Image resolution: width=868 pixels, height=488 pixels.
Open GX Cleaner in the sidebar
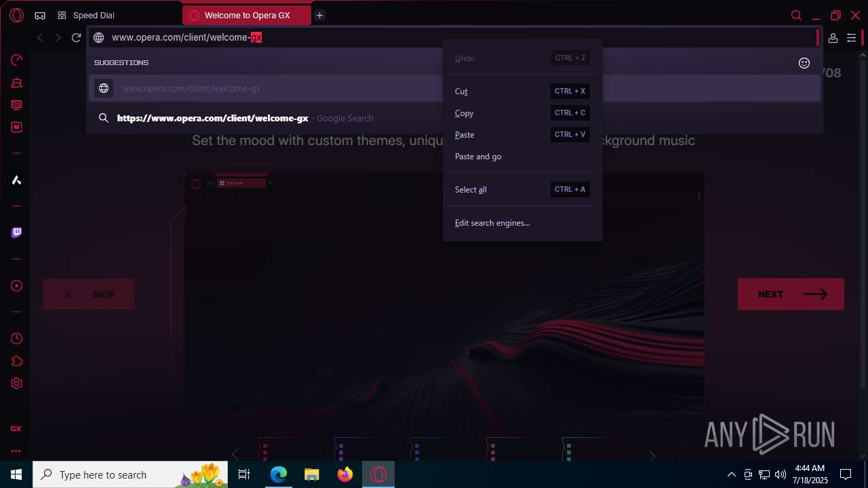pyautogui.click(x=16, y=83)
